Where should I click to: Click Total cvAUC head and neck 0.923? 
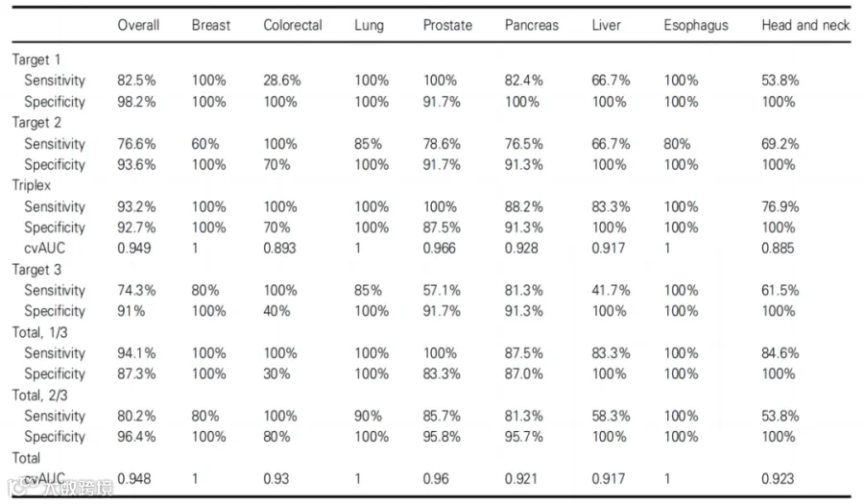pos(778,479)
